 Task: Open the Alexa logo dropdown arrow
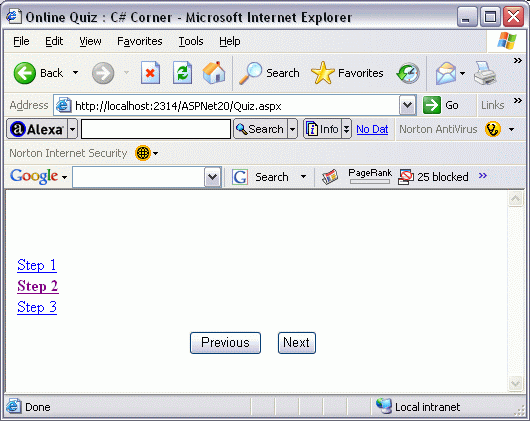pos(72,129)
